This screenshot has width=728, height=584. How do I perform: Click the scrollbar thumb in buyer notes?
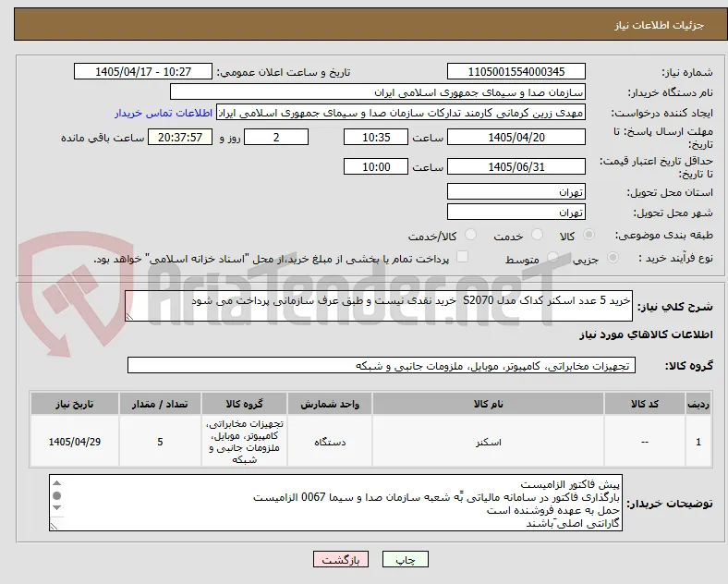(56, 496)
